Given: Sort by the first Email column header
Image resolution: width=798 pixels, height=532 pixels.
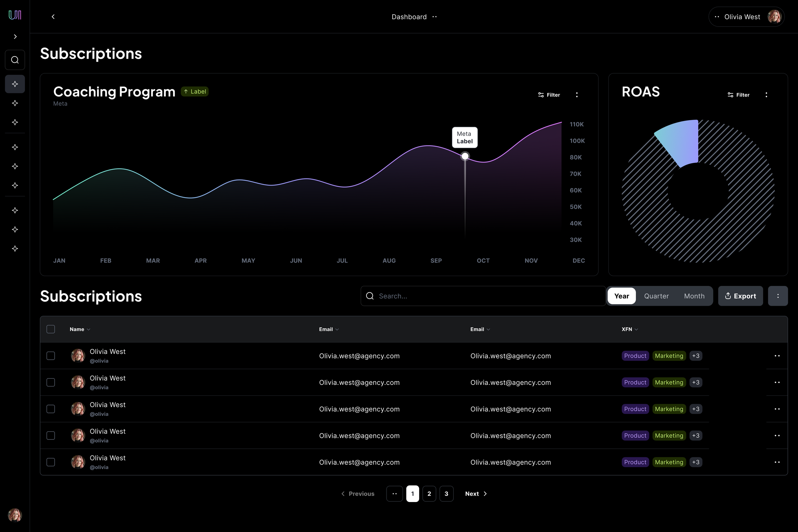Looking at the screenshot, I should [x=329, y=329].
